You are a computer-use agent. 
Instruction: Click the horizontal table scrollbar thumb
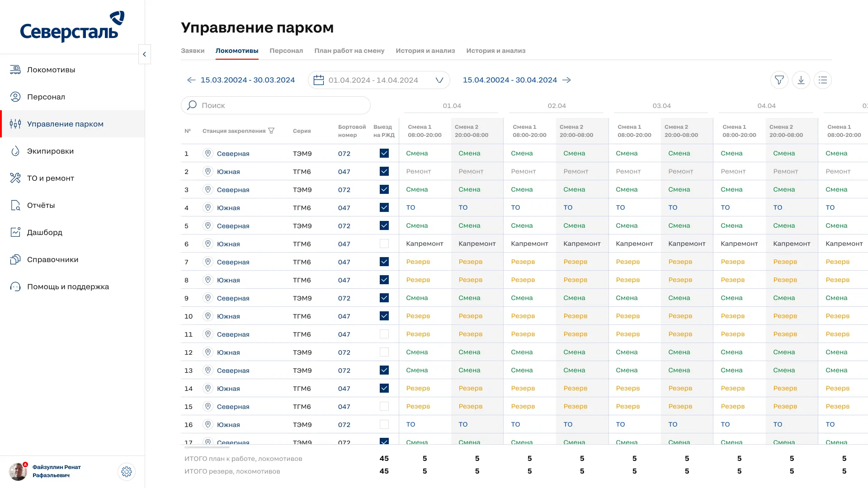207,447
